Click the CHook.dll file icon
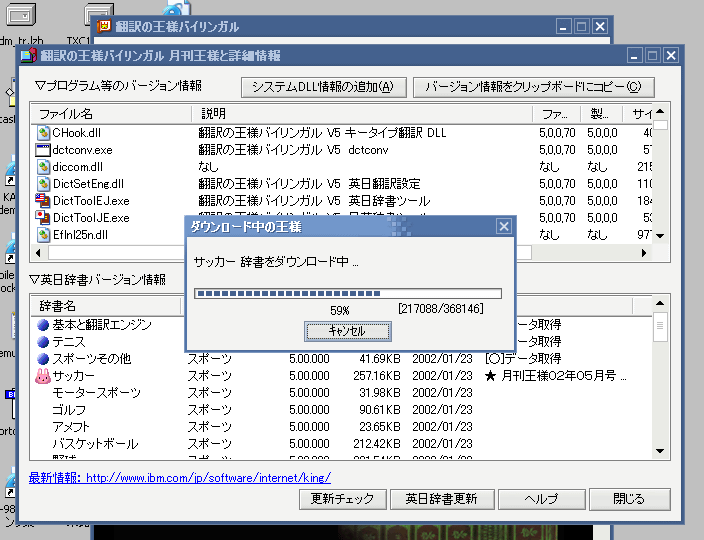Image resolution: width=704 pixels, height=540 pixels. [43, 132]
